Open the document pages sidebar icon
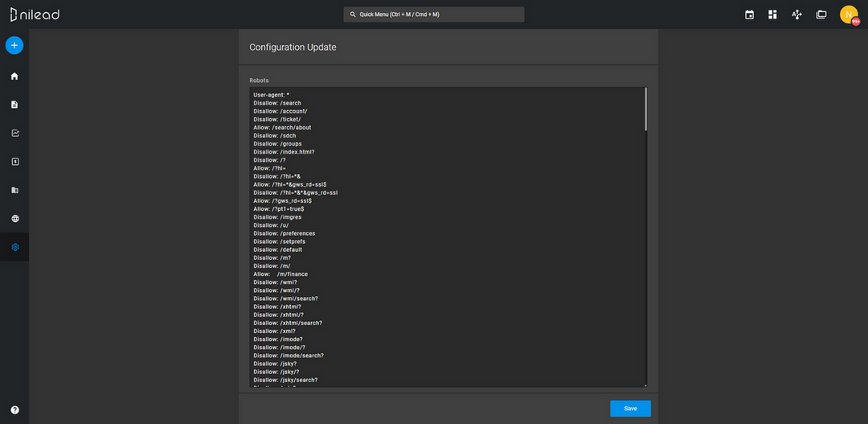This screenshot has width=868, height=424. (x=14, y=105)
